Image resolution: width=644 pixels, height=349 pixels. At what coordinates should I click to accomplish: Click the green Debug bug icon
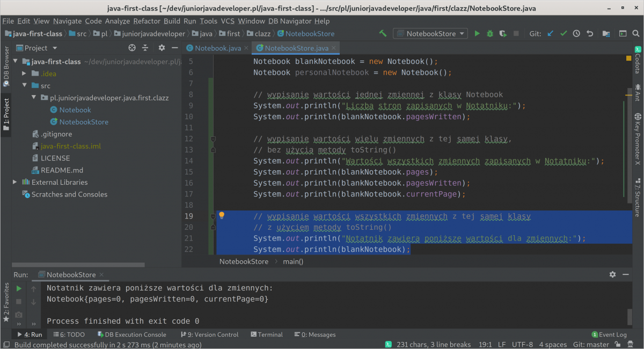[490, 33]
